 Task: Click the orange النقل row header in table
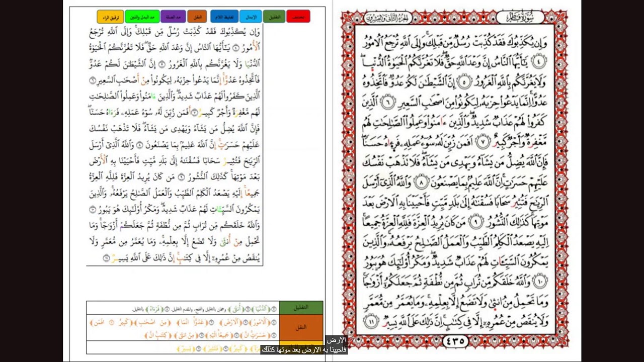(301, 327)
